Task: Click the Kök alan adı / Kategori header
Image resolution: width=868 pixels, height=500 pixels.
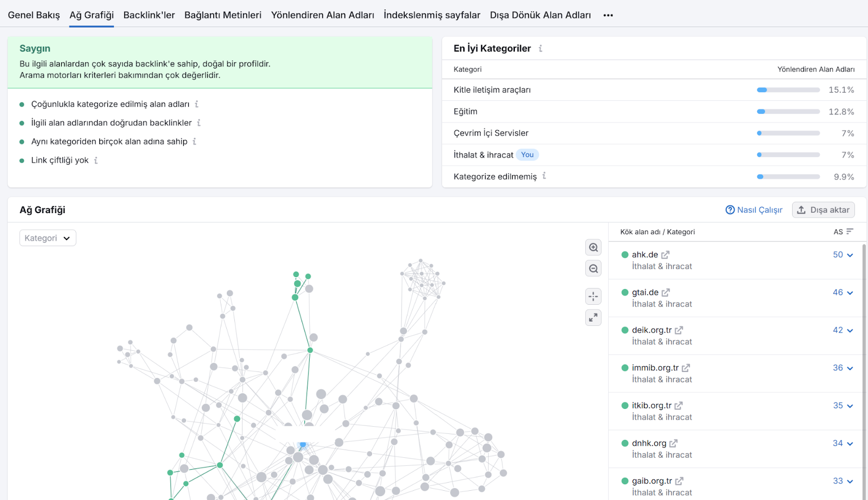Action: point(658,232)
